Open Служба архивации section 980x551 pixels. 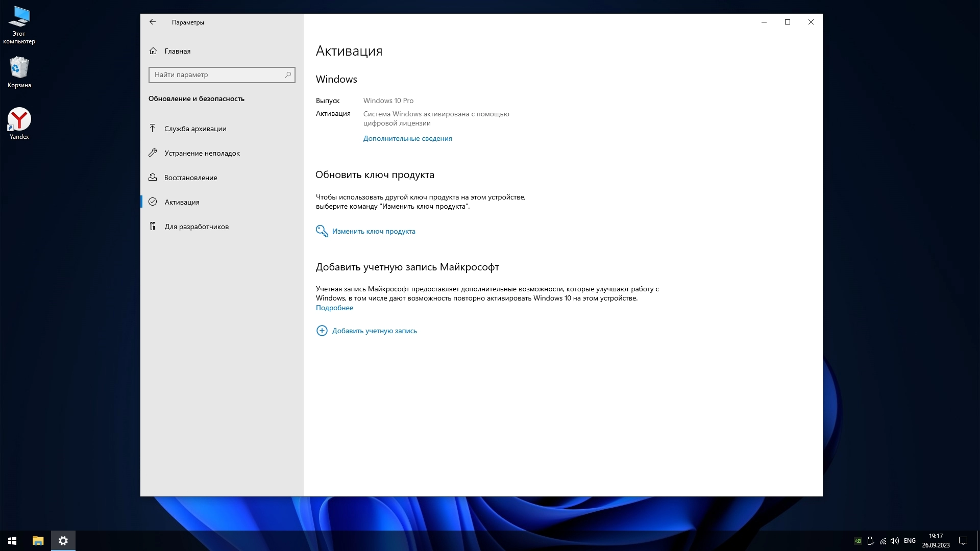[x=195, y=129]
